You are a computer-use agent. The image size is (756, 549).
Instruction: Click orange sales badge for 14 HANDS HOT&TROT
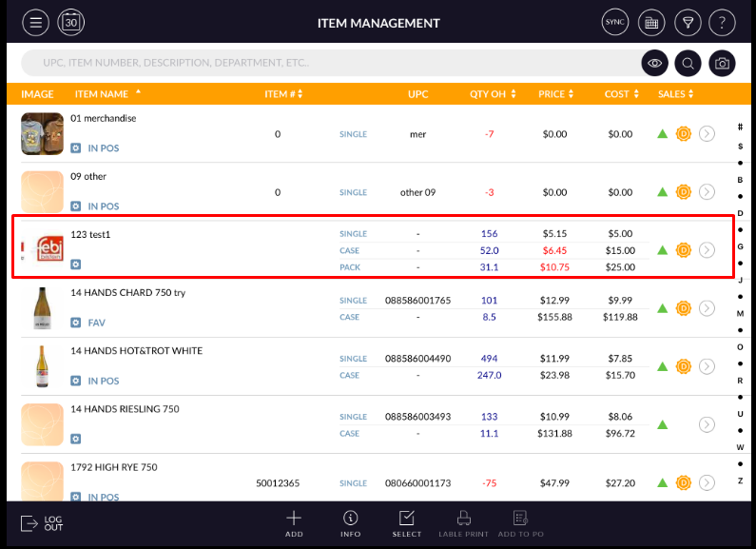(x=683, y=366)
